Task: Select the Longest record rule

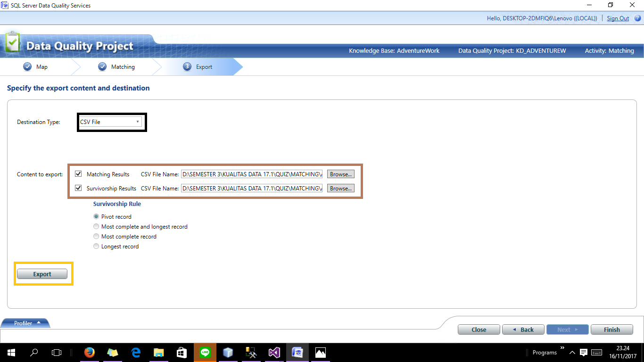Action: [x=96, y=246]
